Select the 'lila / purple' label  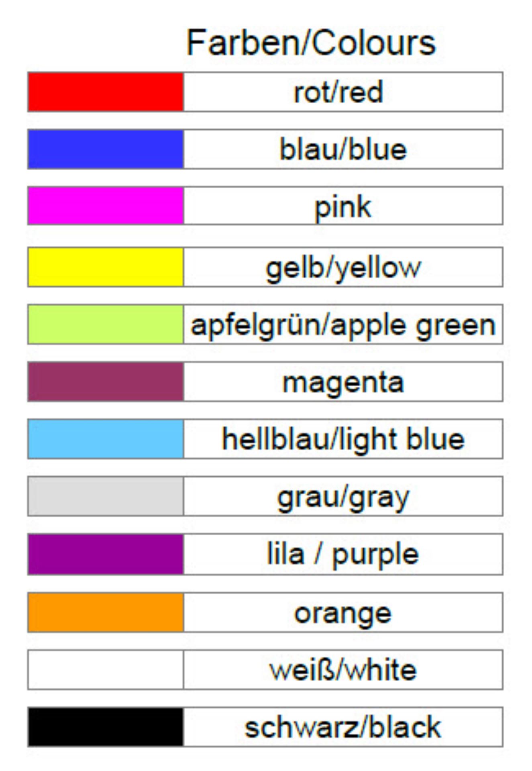(x=343, y=555)
